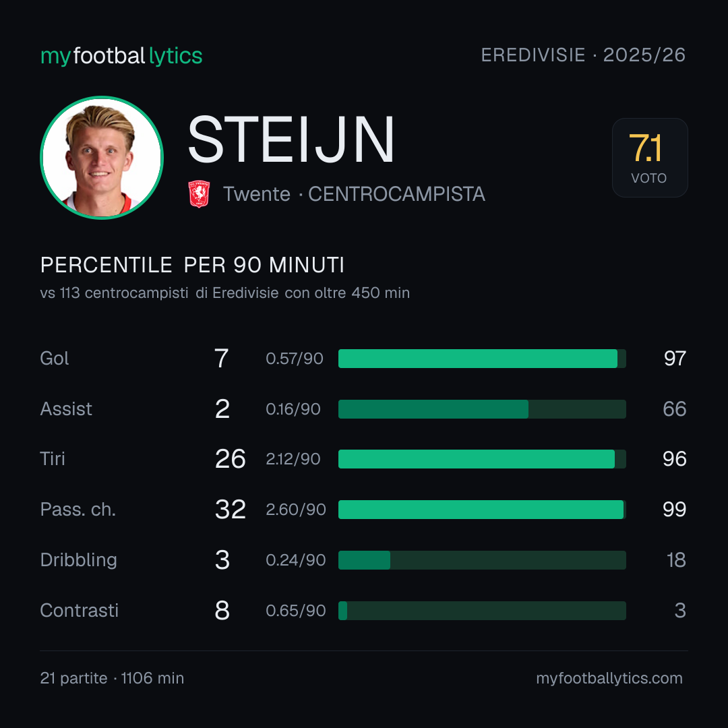Select the Dribbling percentile bar
The image size is (728, 728).
[x=482, y=560]
